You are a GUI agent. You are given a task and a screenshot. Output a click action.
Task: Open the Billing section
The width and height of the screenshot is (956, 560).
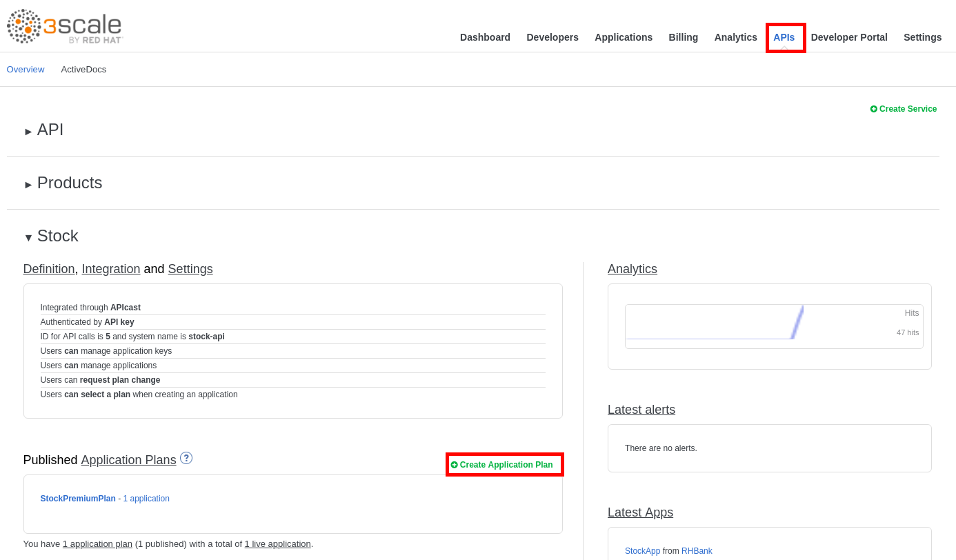click(683, 37)
